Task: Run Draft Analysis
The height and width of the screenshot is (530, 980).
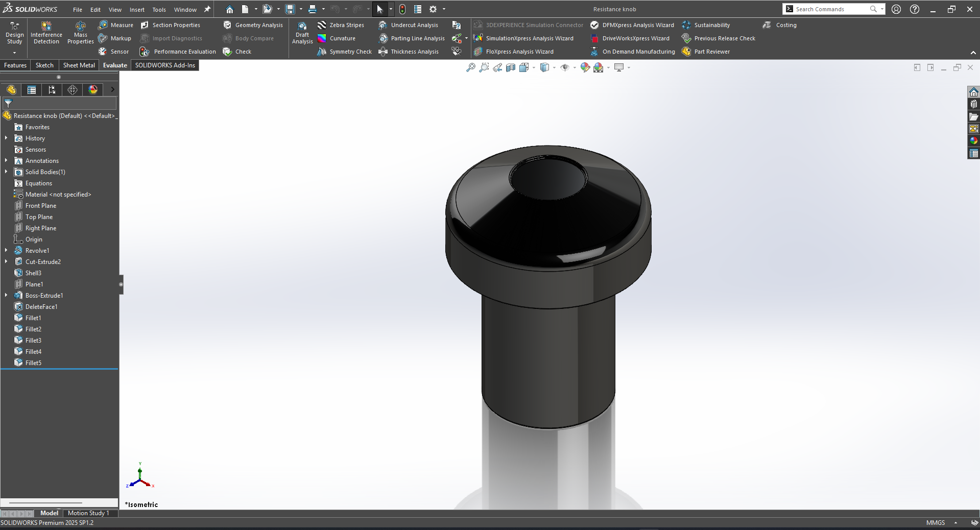Action: [x=302, y=27]
